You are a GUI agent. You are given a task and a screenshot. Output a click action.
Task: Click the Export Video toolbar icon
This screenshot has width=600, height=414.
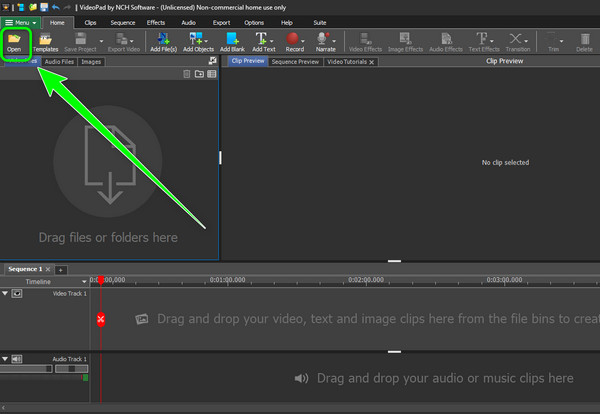tap(121, 39)
